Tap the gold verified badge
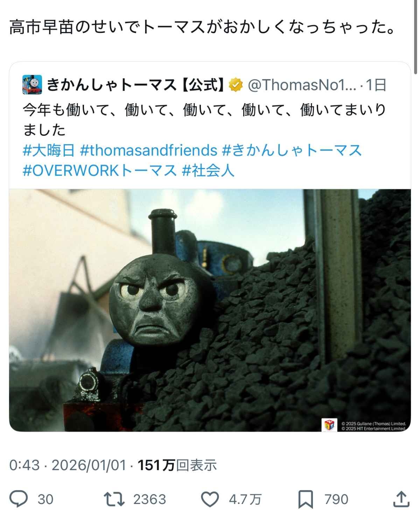420x518 pixels. (x=236, y=85)
